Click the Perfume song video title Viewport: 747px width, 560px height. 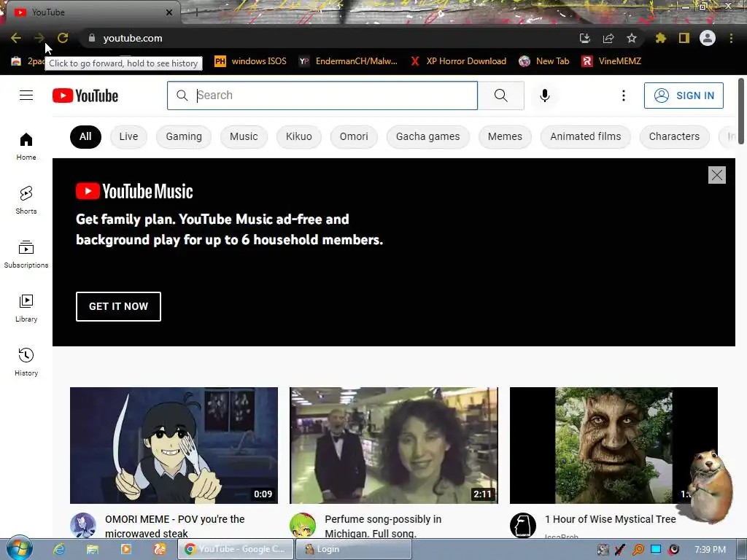coord(383,526)
